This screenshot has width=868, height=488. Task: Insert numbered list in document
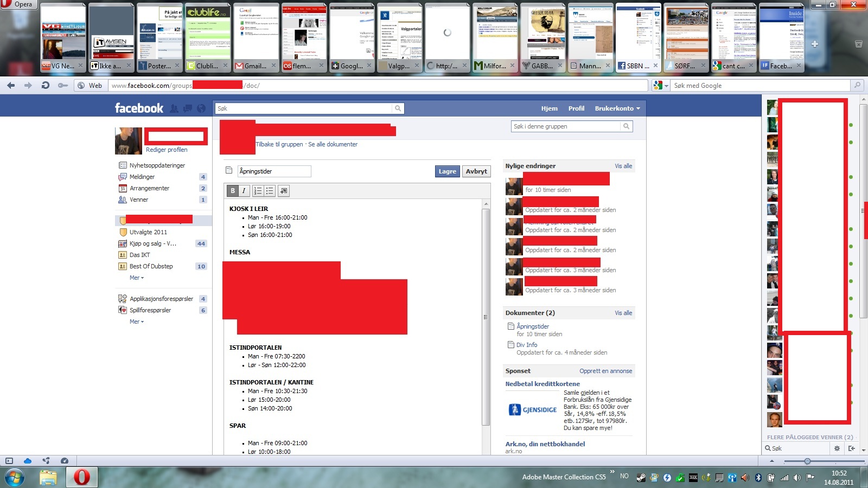coord(258,191)
